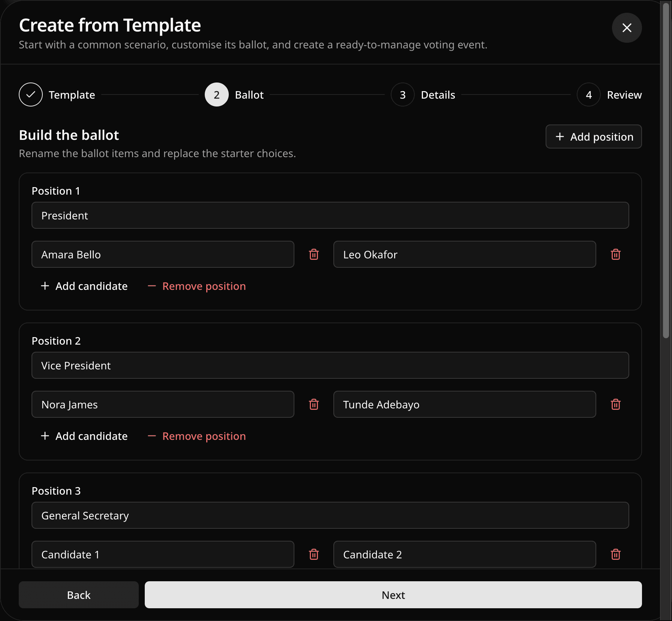Add candidate under Vice President position

click(84, 436)
